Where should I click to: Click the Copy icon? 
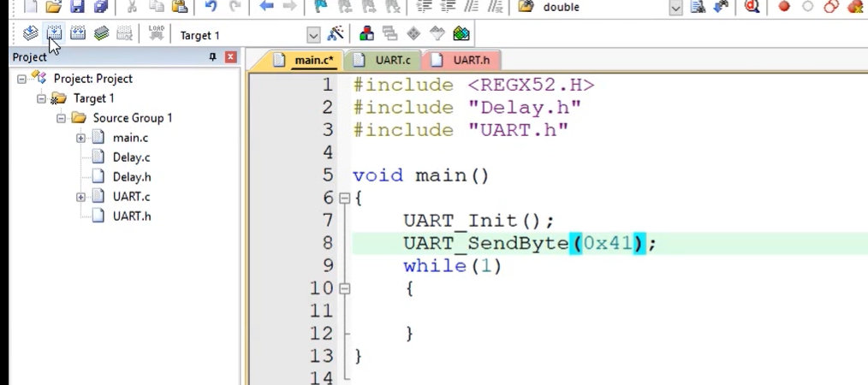155,6
